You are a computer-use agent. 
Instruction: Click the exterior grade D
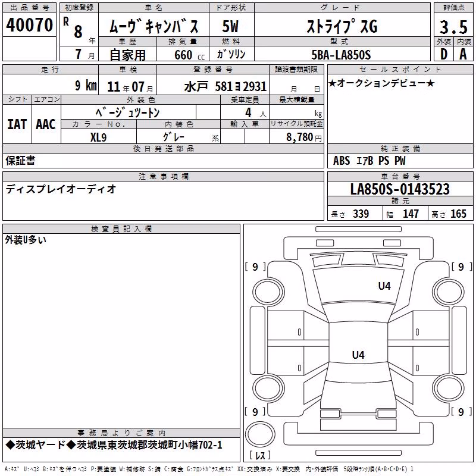point(443,54)
